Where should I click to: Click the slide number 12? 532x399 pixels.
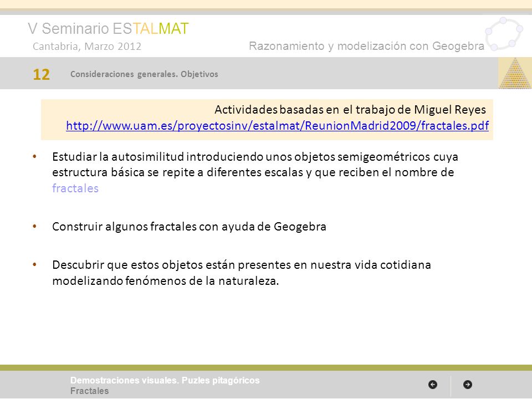pyautogui.click(x=42, y=74)
